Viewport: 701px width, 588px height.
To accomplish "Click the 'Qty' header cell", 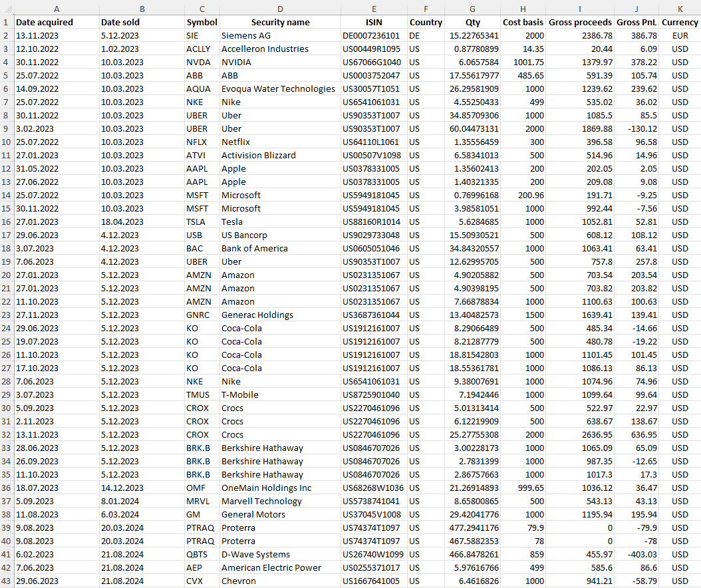I will pyautogui.click(x=473, y=23).
